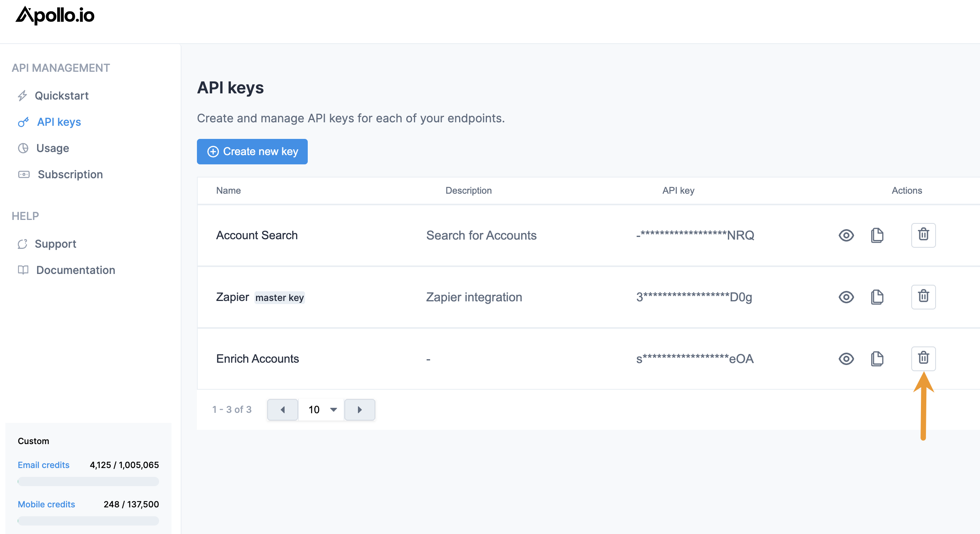
Task: Click the Apollo.io logo
Action: (x=55, y=15)
